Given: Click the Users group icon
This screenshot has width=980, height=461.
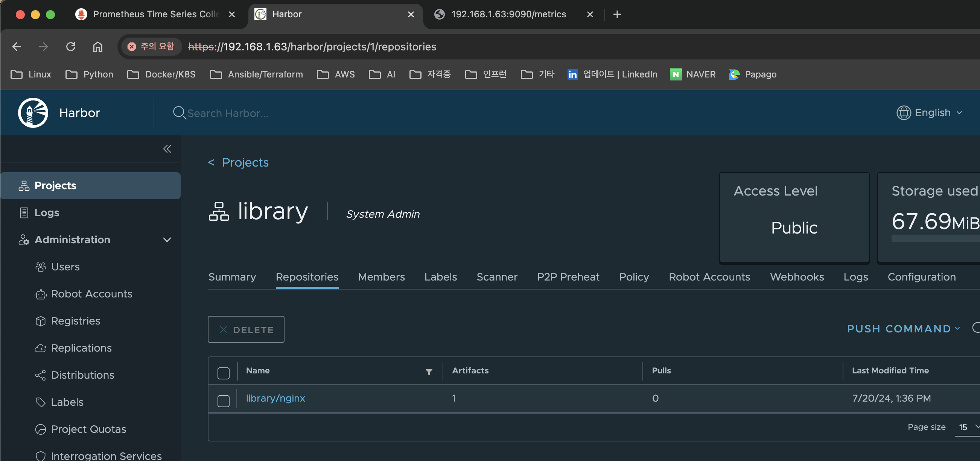Looking at the screenshot, I should [x=40, y=267].
